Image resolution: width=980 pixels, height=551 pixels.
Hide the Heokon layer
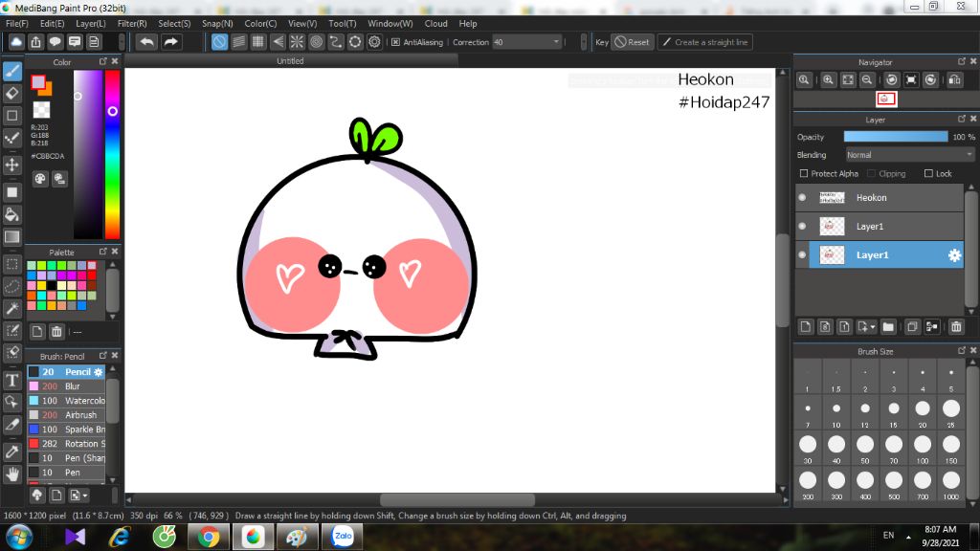coord(803,197)
